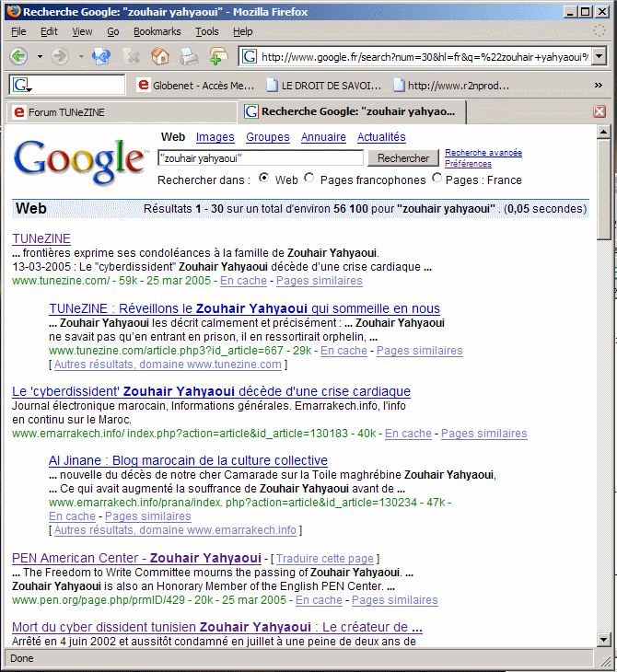Screen dimensions: 617x672
Task: Open the File menu
Action: tap(18, 31)
